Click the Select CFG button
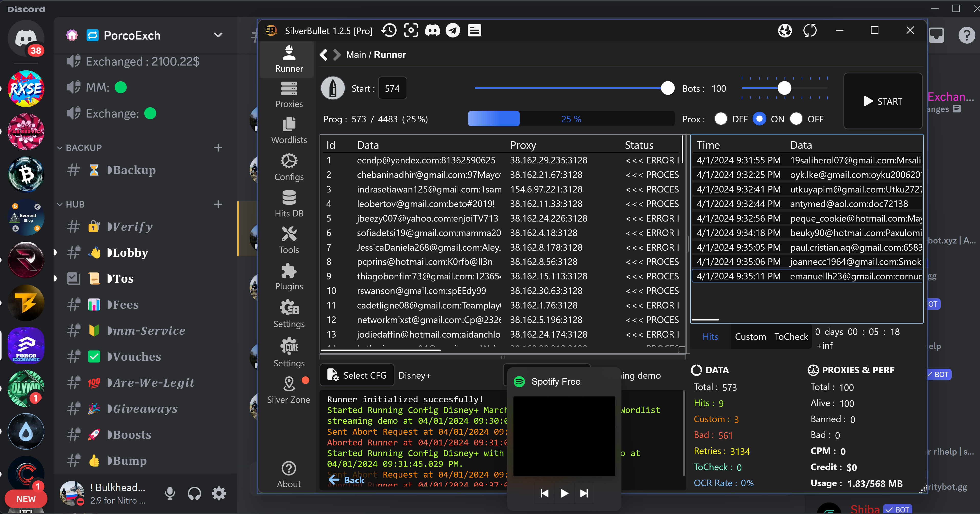Viewport: 980px width, 514px height. point(357,375)
